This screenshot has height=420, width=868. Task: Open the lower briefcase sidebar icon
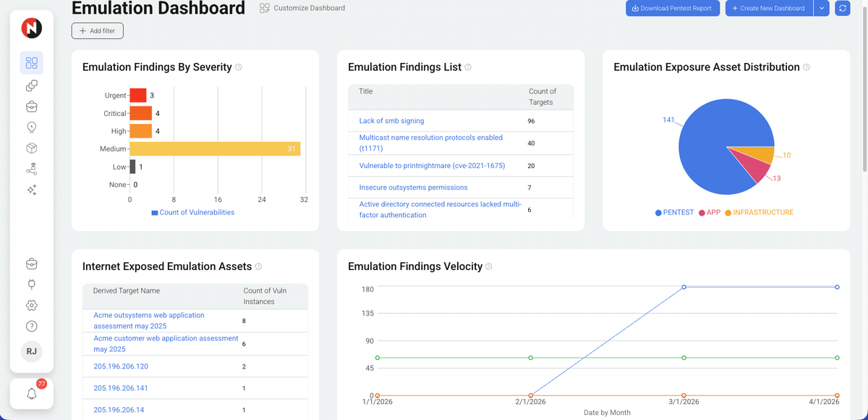pyautogui.click(x=32, y=263)
